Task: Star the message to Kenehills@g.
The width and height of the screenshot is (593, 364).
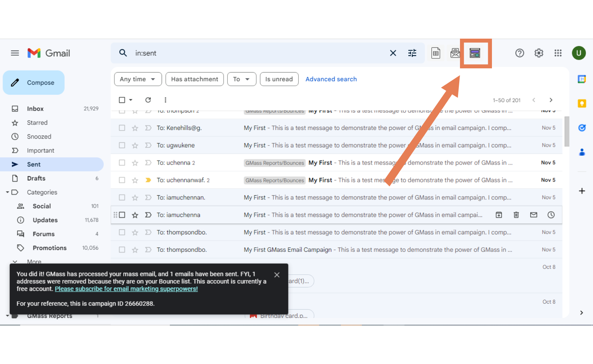Action: (x=135, y=128)
